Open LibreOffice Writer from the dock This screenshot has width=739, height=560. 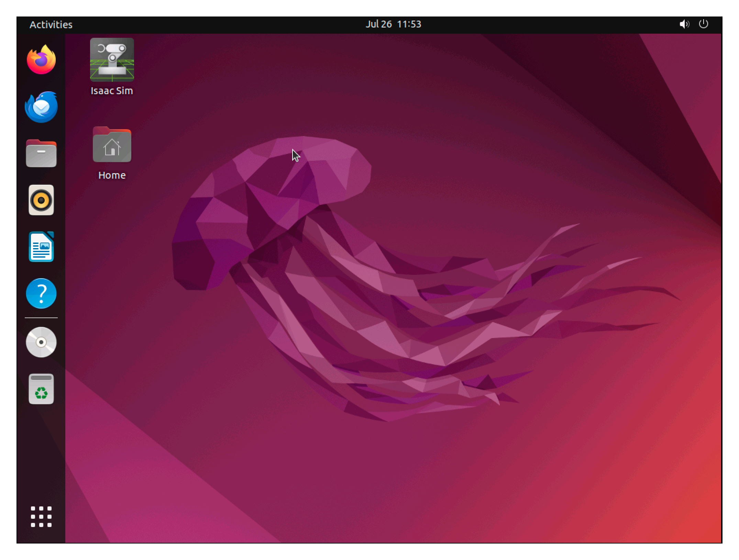click(41, 247)
